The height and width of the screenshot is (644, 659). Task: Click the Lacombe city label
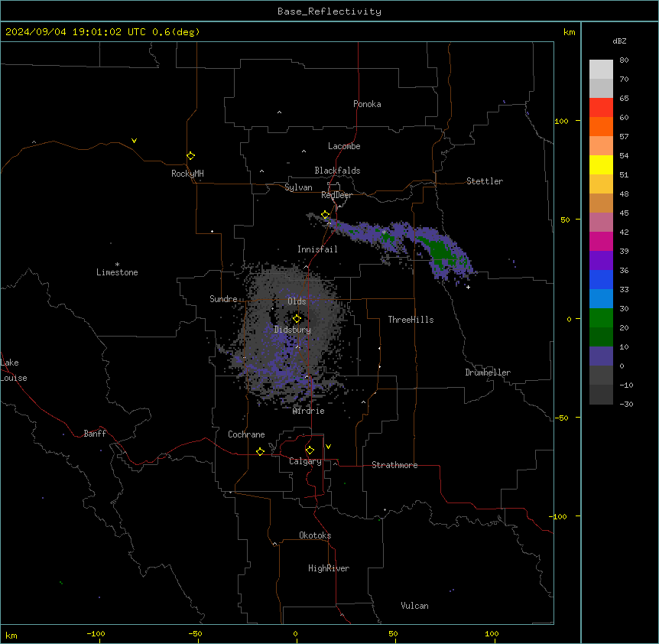[x=344, y=146]
